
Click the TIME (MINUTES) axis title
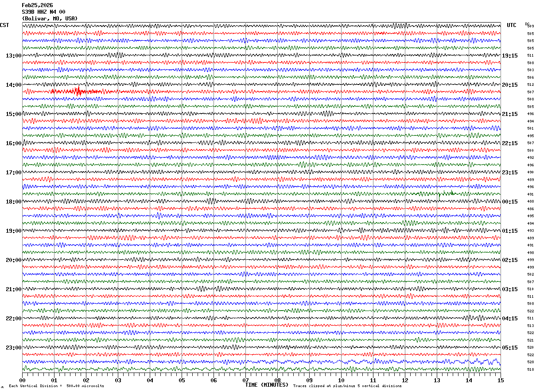(267, 385)
